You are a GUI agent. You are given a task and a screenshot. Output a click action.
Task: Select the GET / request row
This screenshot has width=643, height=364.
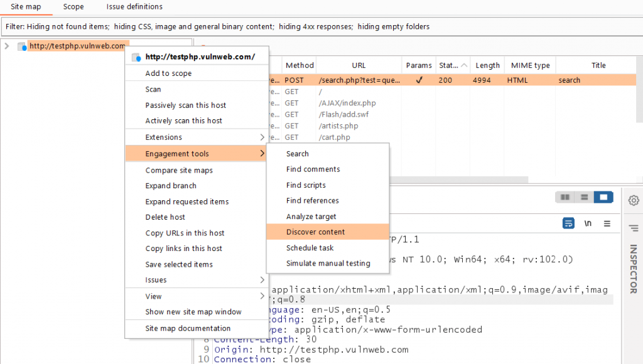(452, 92)
